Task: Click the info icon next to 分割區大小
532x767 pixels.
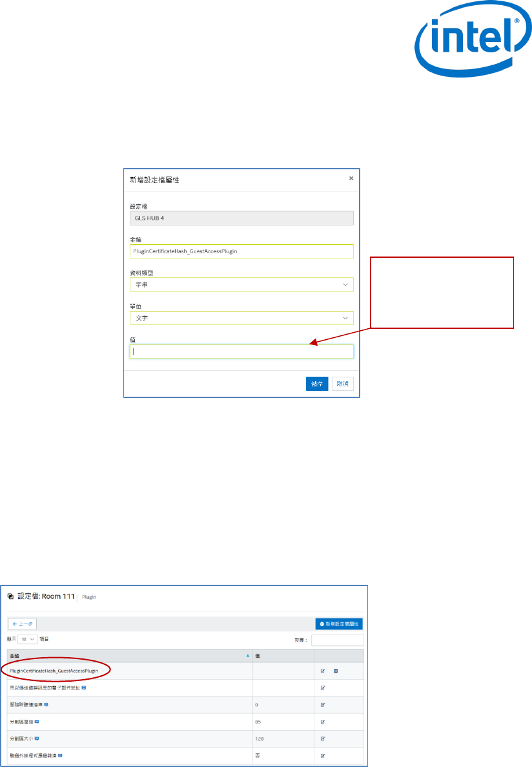Action: (x=37, y=739)
